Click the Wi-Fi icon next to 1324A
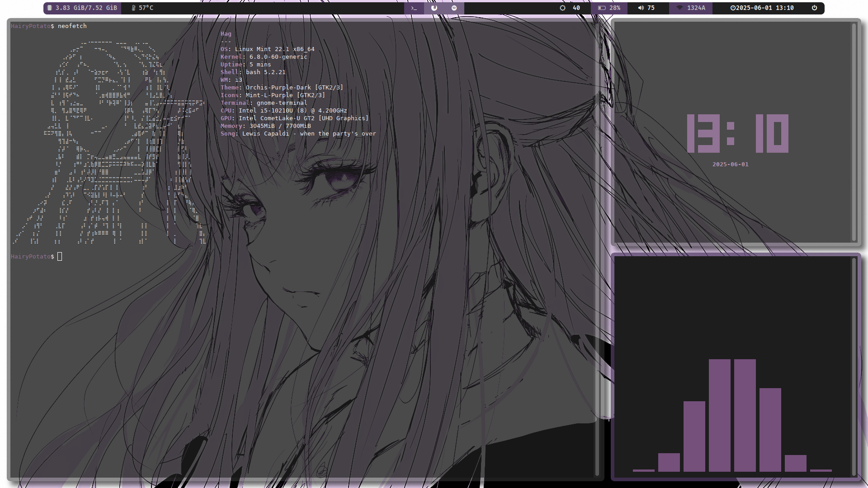The width and height of the screenshot is (868, 488). pos(679,8)
